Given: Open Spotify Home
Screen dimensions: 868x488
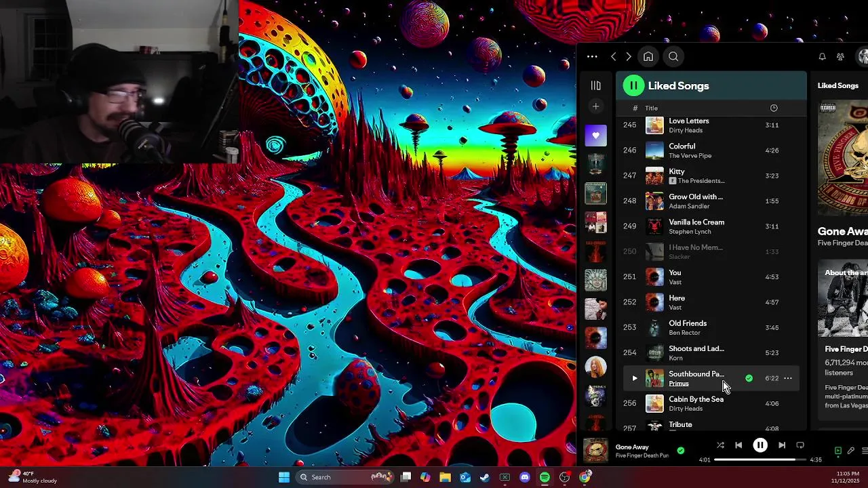Looking at the screenshot, I should pos(648,57).
